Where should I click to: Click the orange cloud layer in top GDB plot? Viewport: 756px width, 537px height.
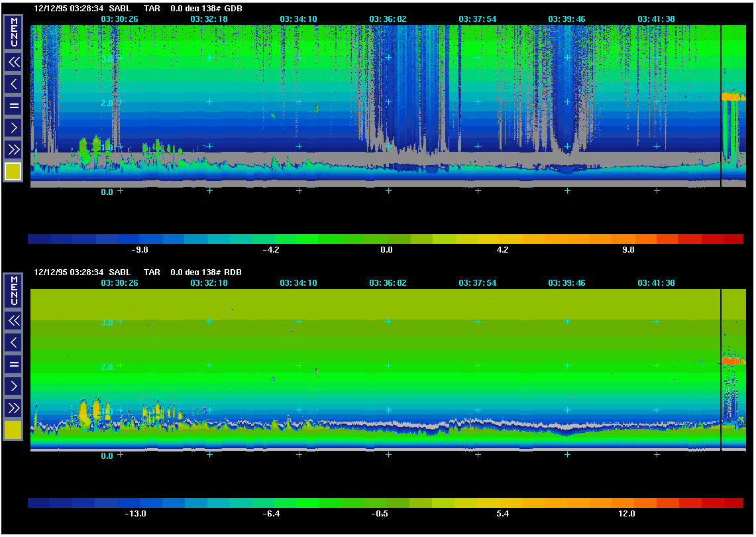point(733,96)
